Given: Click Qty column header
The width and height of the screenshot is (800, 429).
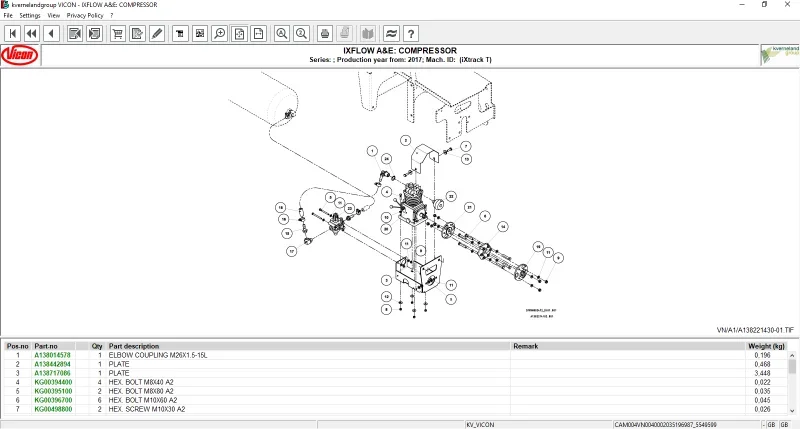Looking at the screenshot, I should (x=97, y=346).
